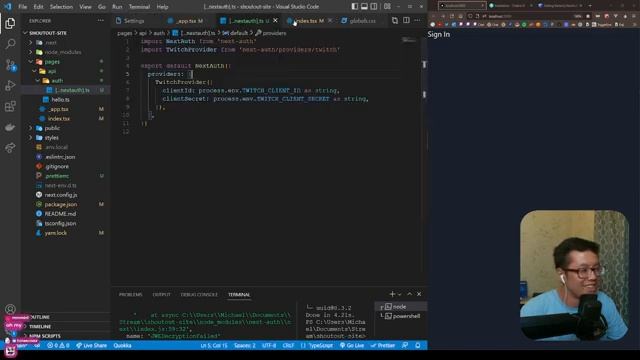The width and height of the screenshot is (640, 360).
Task: Click Go Live in status bar
Action: click(352, 345)
